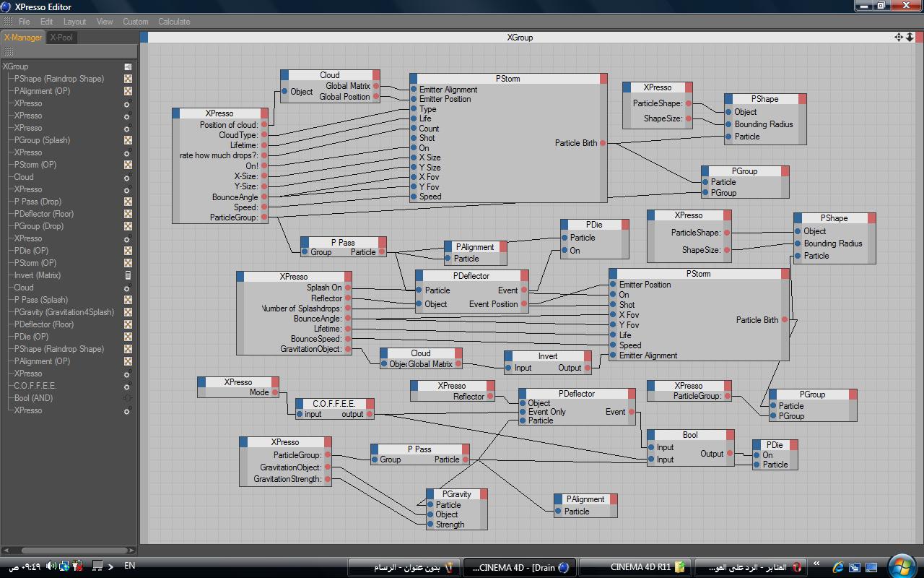This screenshot has height=578, width=924.
Task: Click the blue corner of XGroup title bar
Action: coord(144,37)
